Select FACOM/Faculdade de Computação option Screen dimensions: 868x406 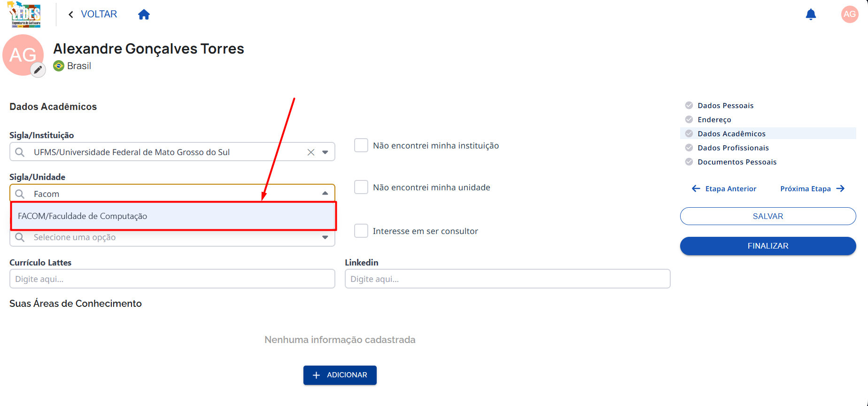point(173,216)
